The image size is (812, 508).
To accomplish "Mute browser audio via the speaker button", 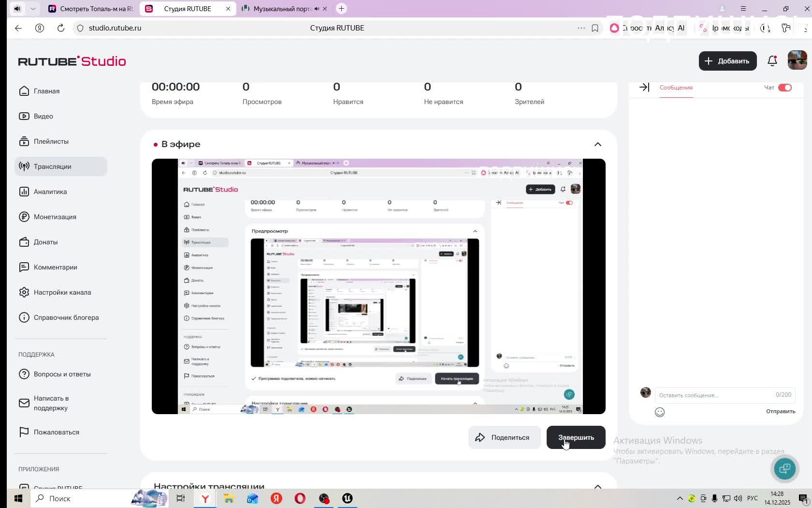I will (x=17, y=9).
